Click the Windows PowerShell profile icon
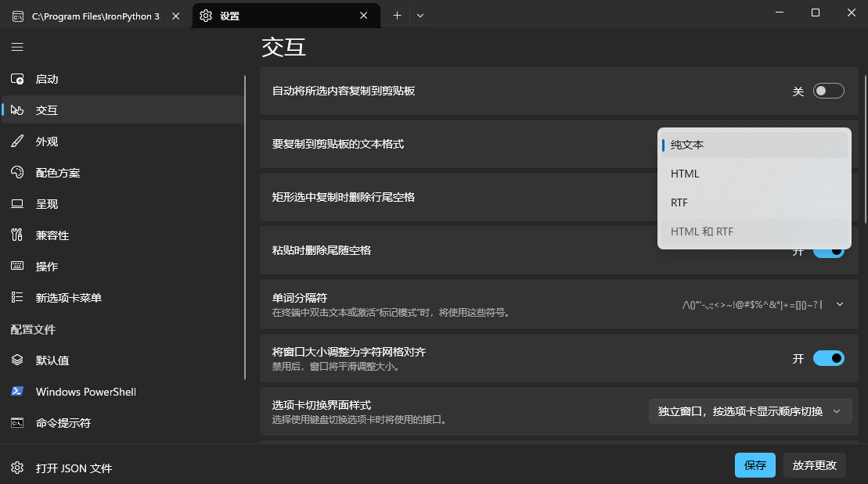The image size is (868, 484). pos(17,392)
